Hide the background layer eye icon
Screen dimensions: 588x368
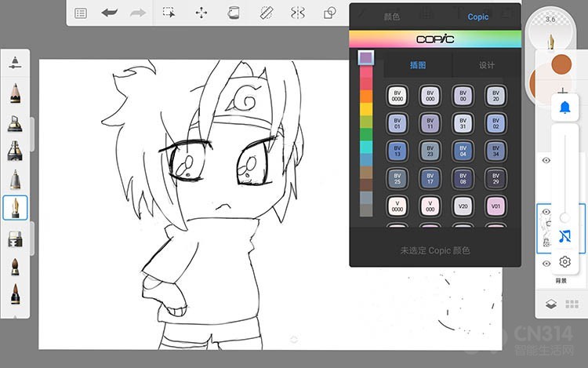click(x=546, y=264)
